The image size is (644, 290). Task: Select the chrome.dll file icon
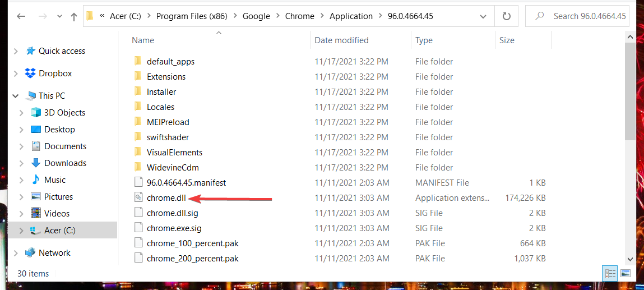coord(138,197)
